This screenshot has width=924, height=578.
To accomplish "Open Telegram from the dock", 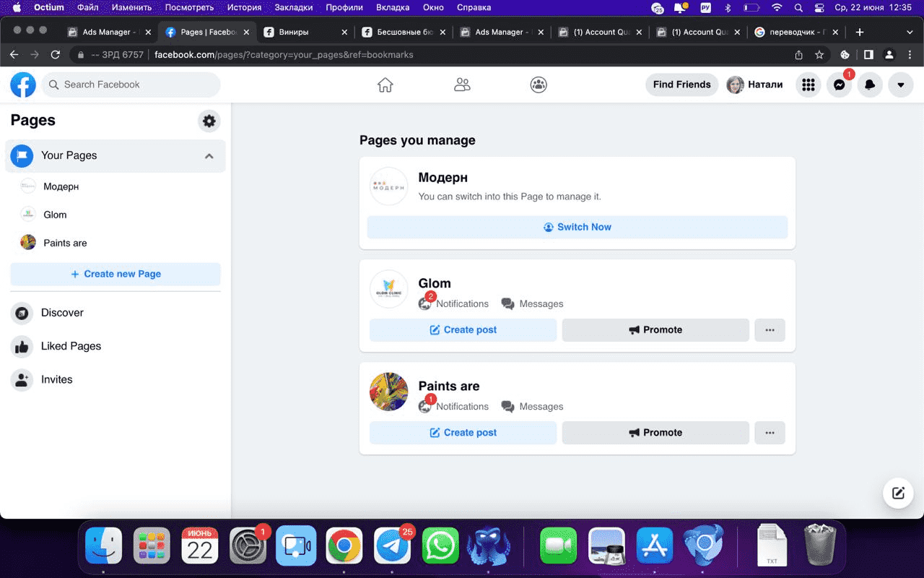I will pos(392,546).
